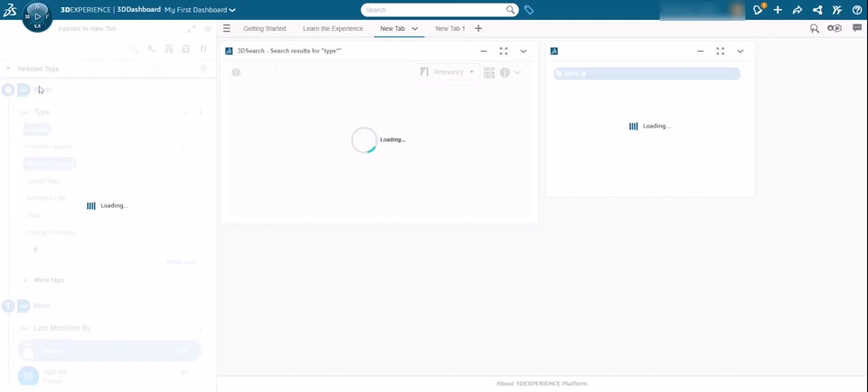Click the search magnifier in the top bar
This screenshot has height=392, width=868.
[x=510, y=10]
